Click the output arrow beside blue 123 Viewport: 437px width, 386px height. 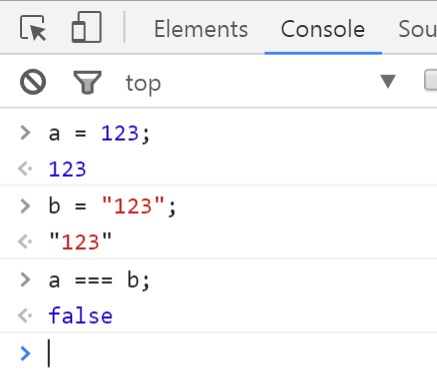25,169
